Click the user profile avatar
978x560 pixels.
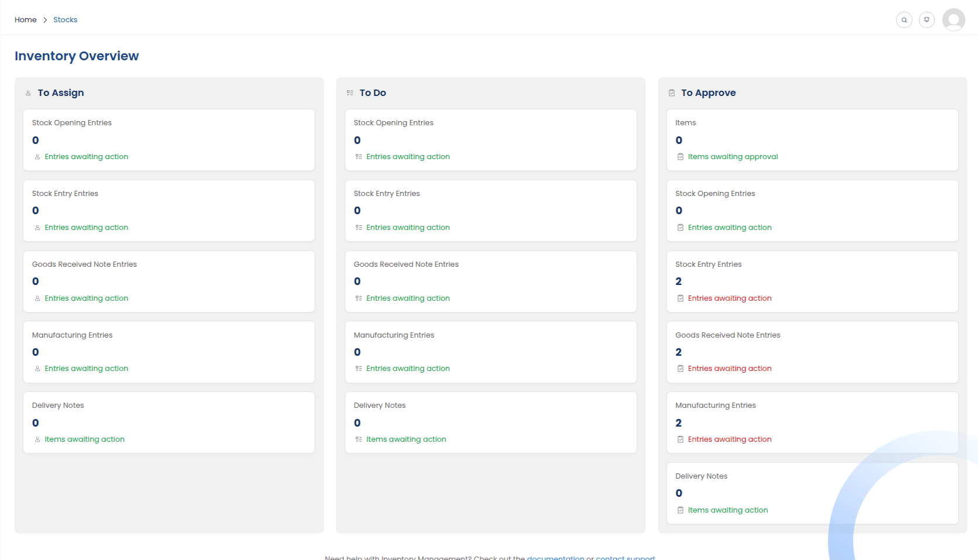(953, 20)
